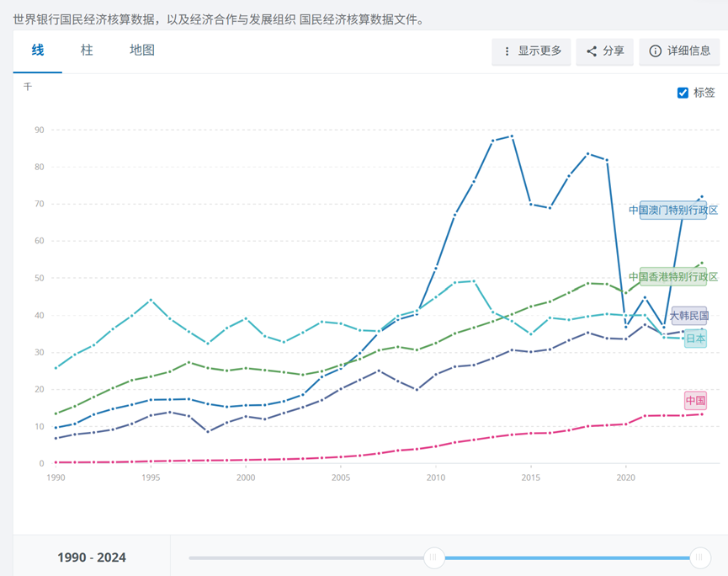Switch to the 柱 bar chart tab

pos(87,51)
